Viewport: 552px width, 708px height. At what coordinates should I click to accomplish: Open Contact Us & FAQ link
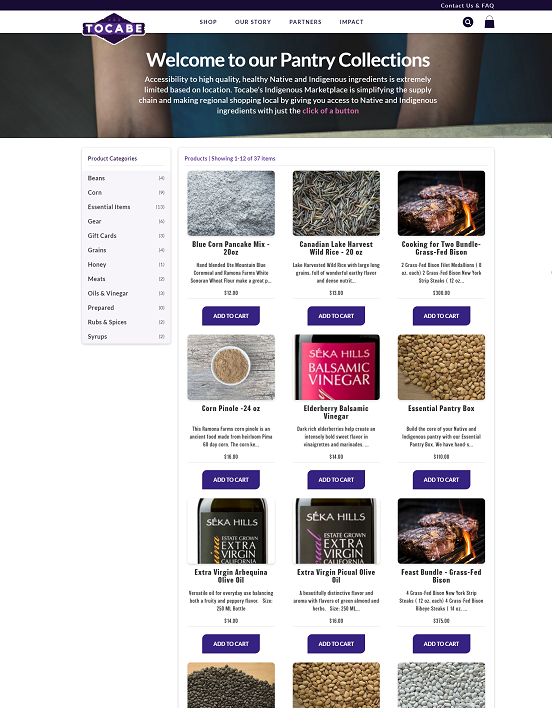[467, 5]
